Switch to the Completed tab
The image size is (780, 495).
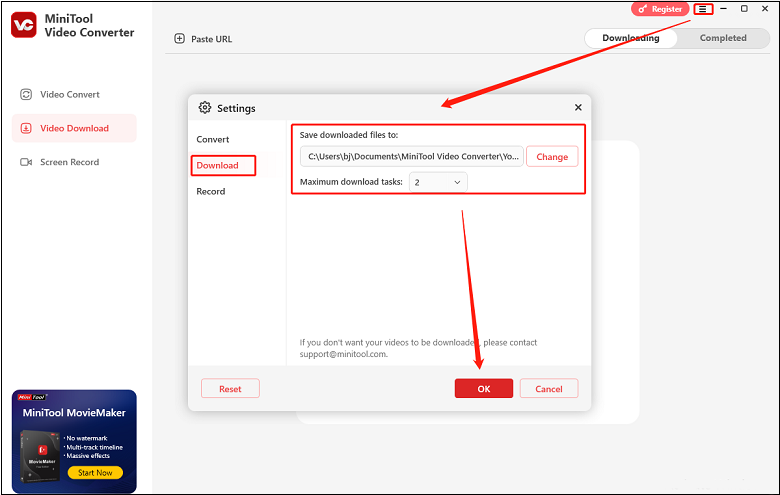tap(723, 38)
